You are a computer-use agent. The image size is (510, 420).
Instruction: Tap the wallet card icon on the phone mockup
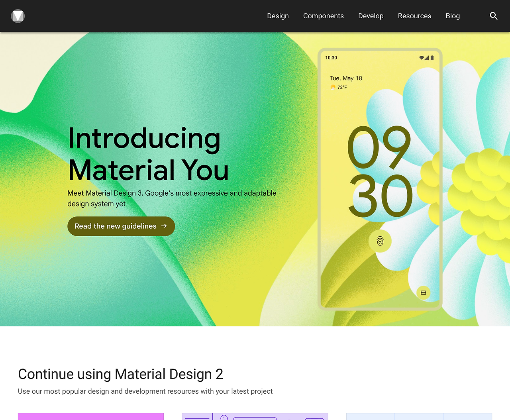point(424,293)
